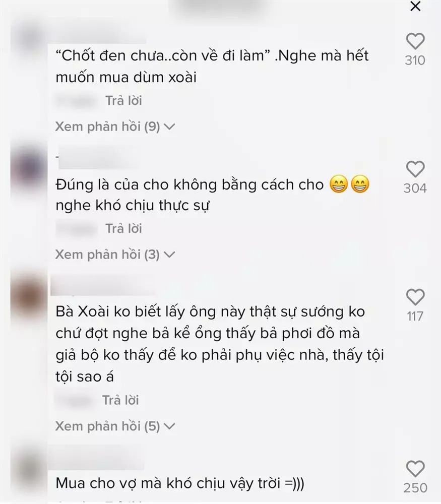441x504 pixels.
Task: Like the 'Mua cho vợ' comment
Action: pos(415,469)
